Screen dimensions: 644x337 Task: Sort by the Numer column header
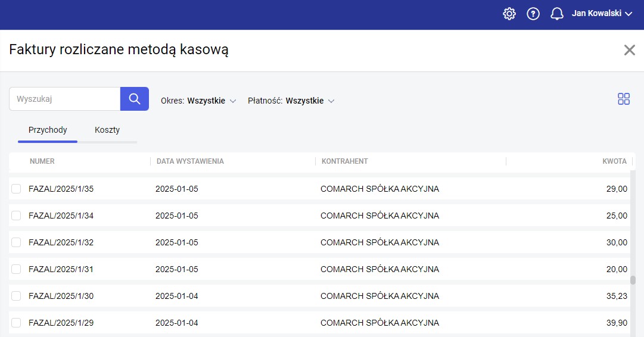[42, 161]
